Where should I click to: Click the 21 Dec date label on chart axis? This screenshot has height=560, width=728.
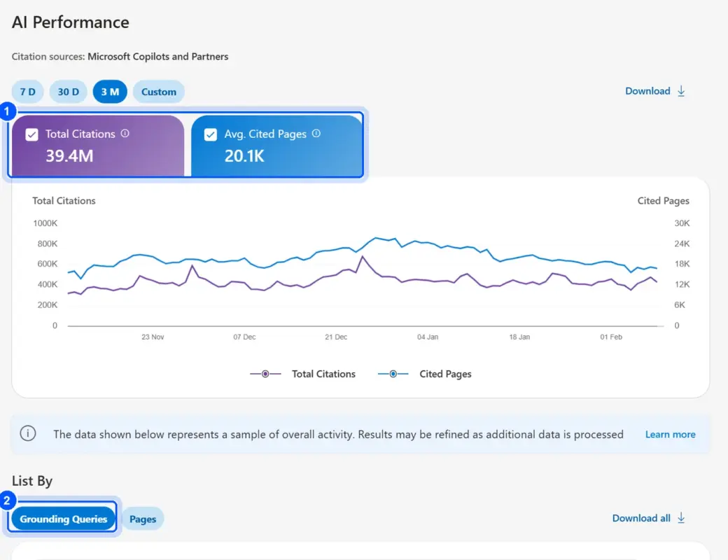[x=336, y=337]
